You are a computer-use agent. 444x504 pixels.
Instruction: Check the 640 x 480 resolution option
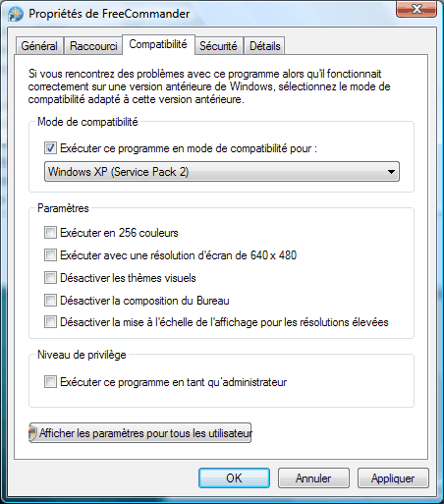click(50, 255)
